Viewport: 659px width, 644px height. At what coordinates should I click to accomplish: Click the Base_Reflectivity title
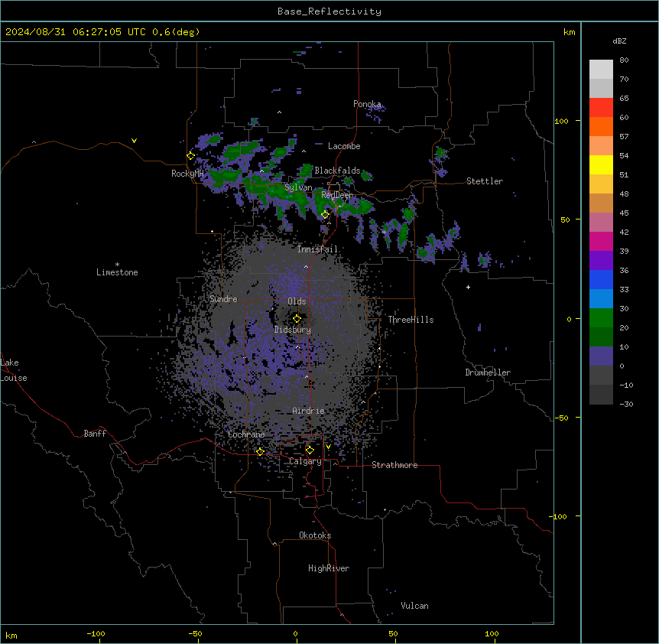tap(329, 11)
